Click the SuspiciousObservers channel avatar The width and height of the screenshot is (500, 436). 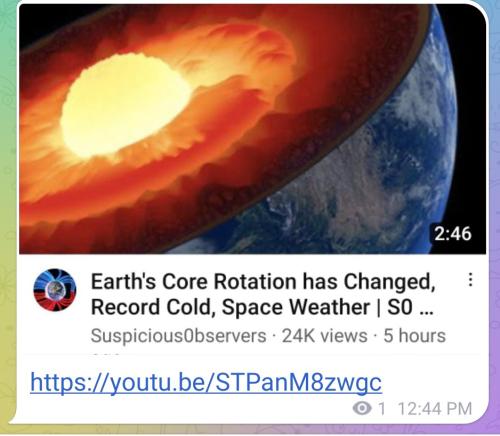pyautogui.click(x=55, y=290)
